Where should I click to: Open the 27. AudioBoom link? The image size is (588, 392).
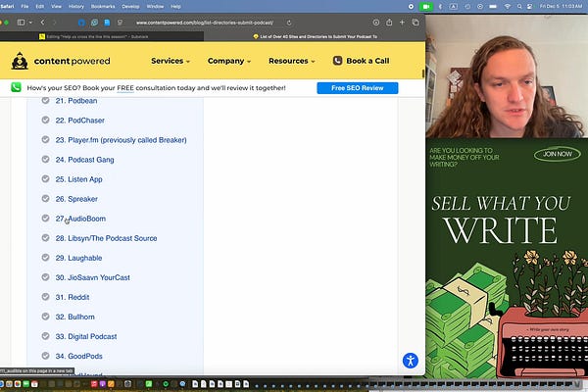[x=80, y=219]
